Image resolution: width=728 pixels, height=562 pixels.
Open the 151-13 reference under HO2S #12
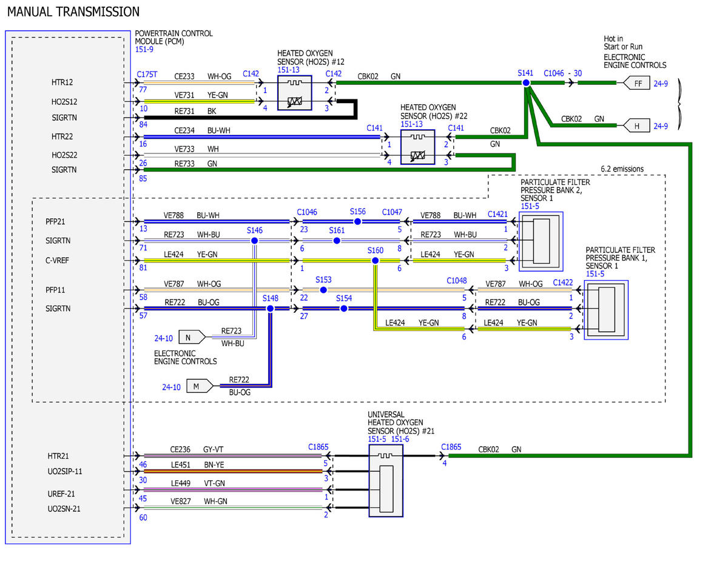288,70
